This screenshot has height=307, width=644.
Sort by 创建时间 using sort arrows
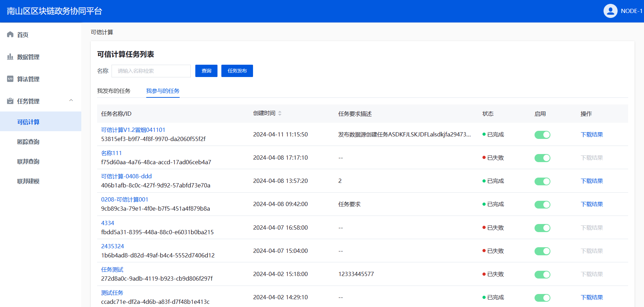280,113
